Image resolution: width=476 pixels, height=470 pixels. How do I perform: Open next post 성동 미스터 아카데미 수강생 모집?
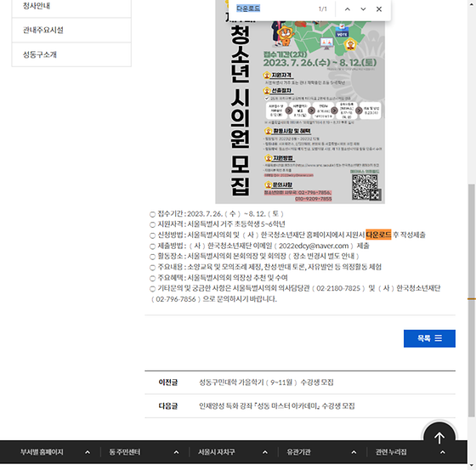point(277,406)
